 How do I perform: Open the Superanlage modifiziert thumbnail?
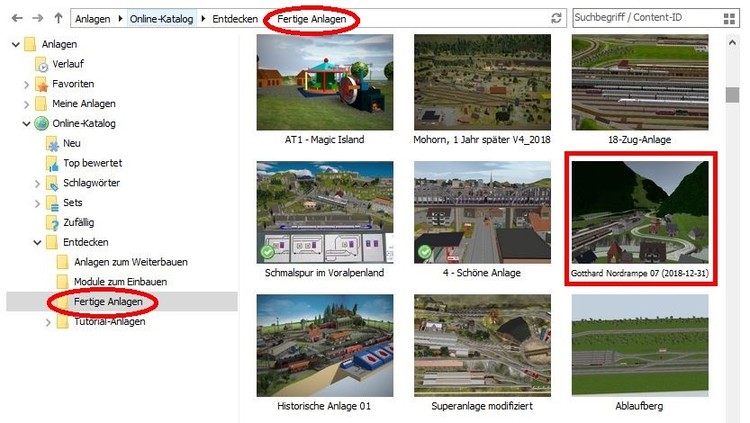482,345
